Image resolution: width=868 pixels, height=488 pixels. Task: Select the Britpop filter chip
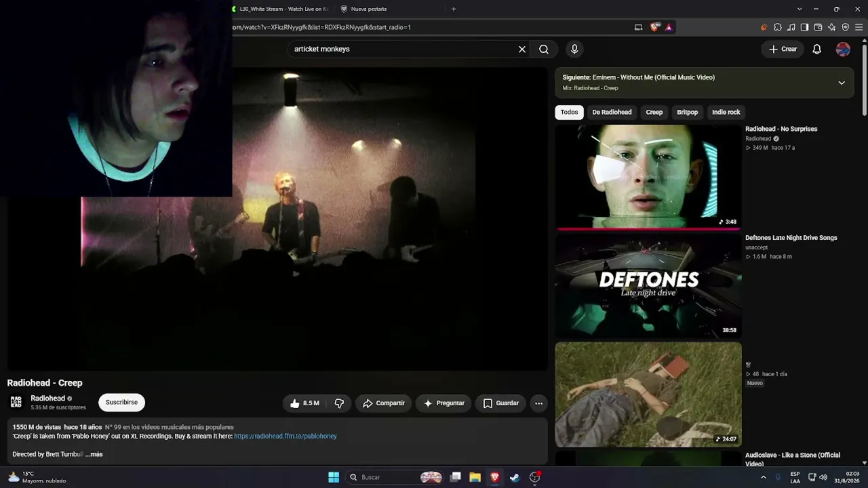coord(687,113)
